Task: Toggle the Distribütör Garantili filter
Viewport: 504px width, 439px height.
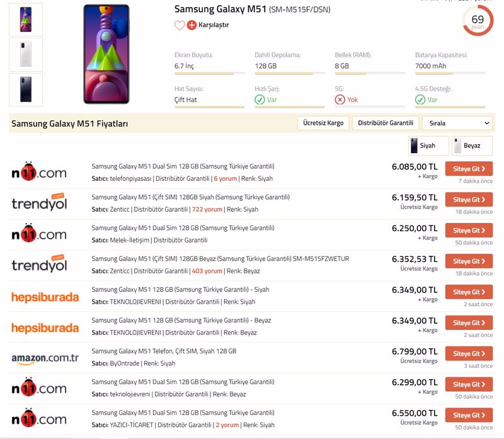Action: 385,123
